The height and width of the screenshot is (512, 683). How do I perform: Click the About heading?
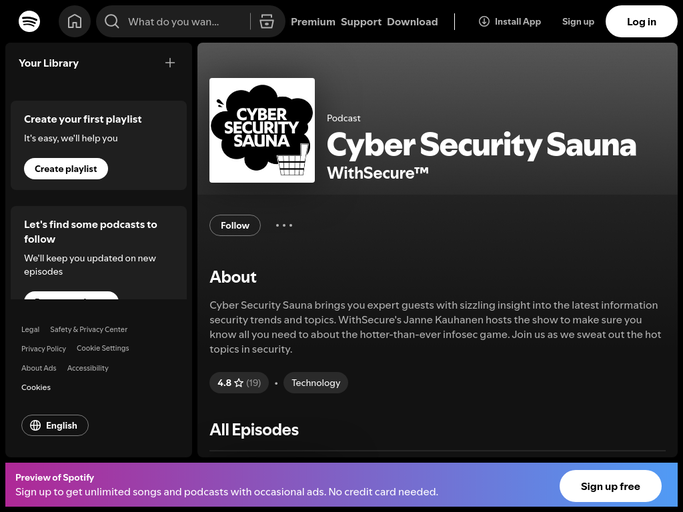(233, 277)
